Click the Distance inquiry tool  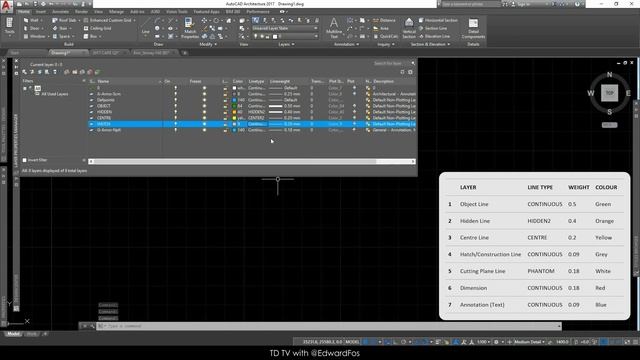tap(384, 20)
